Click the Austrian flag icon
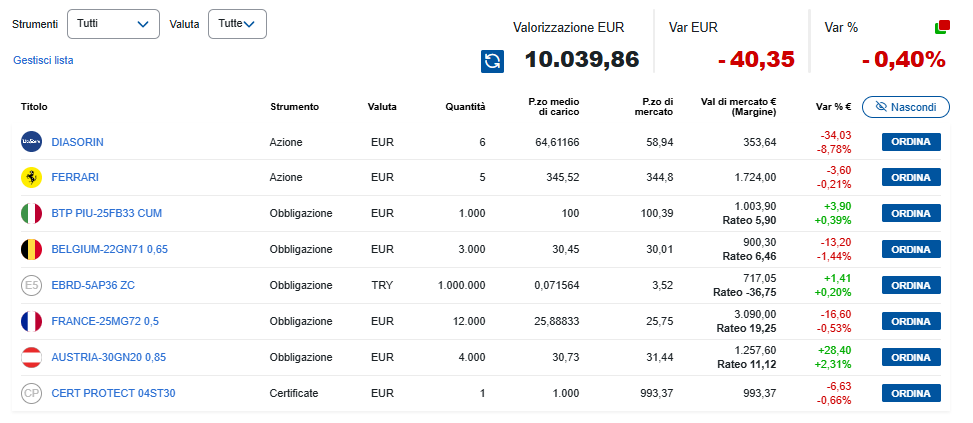This screenshot has height=423, width=973. coord(31,358)
